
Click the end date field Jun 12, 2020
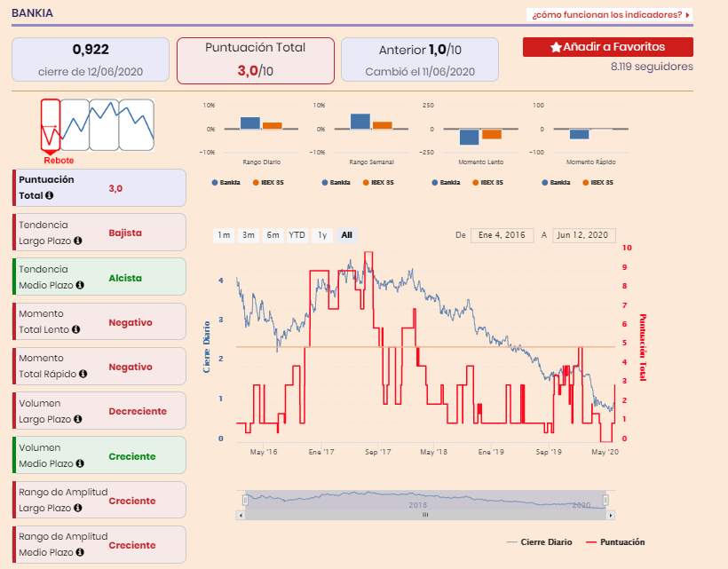[583, 235]
